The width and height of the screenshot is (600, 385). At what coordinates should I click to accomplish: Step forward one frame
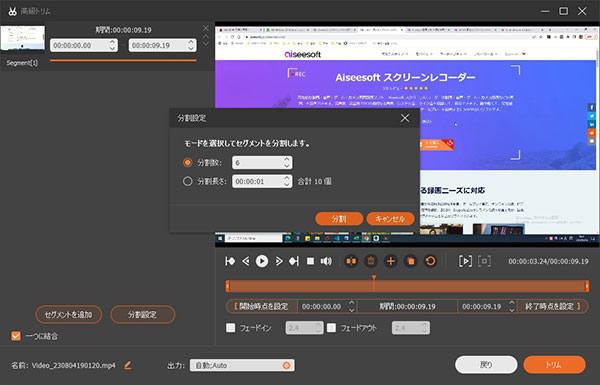click(x=279, y=261)
